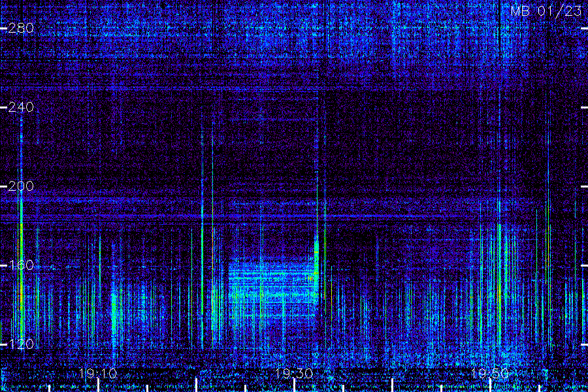Click the MB 01/23 date stamp
Image resolution: width=588 pixels, height=392 pixels.
click(x=546, y=11)
